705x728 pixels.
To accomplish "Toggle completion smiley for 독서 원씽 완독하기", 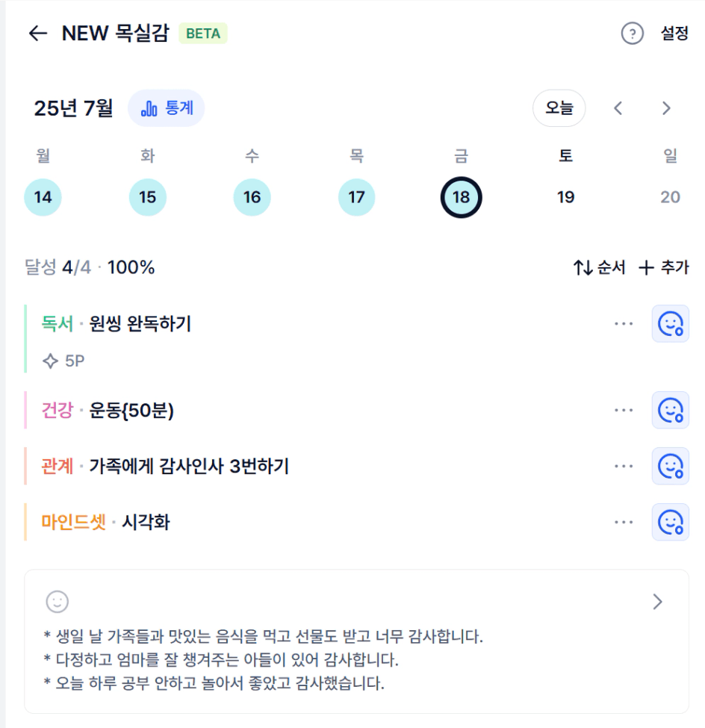I will tap(670, 323).
